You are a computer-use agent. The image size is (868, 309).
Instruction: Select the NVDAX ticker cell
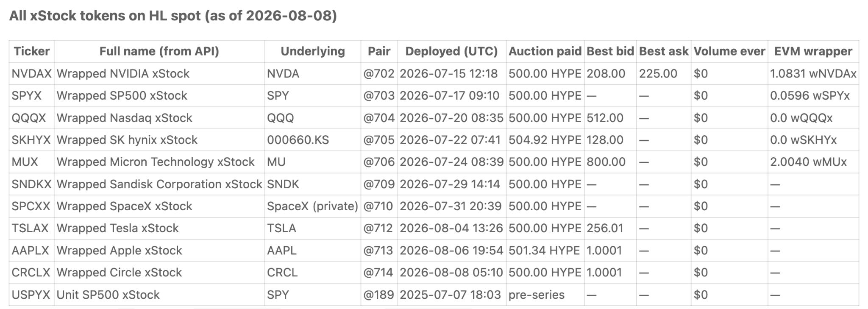pyautogui.click(x=31, y=74)
